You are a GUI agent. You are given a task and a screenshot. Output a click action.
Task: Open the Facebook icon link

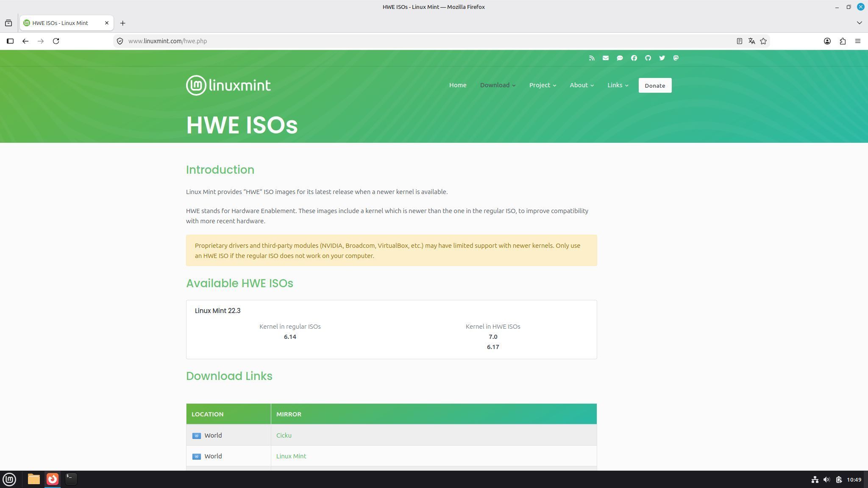pos(634,58)
